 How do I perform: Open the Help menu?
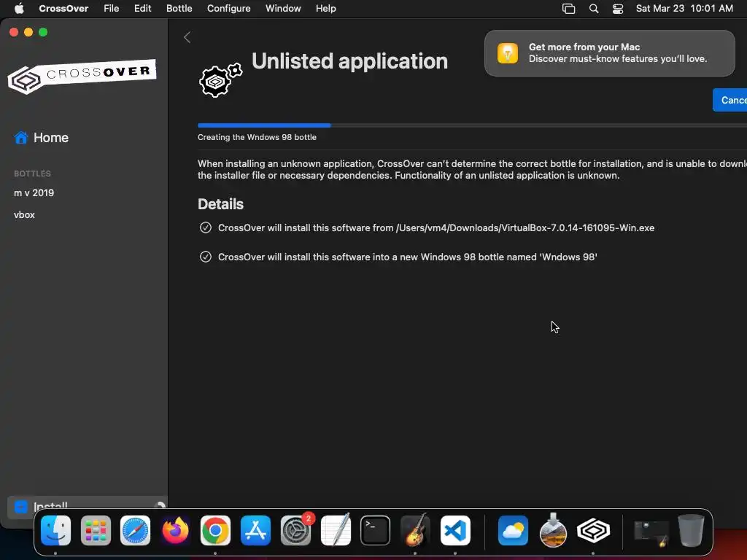[x=326, y=8]
